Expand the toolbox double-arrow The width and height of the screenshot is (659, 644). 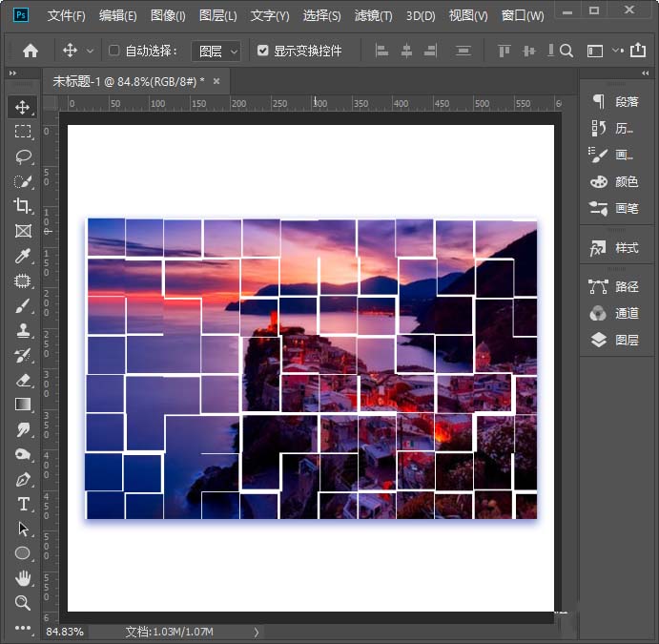(12, 73)
